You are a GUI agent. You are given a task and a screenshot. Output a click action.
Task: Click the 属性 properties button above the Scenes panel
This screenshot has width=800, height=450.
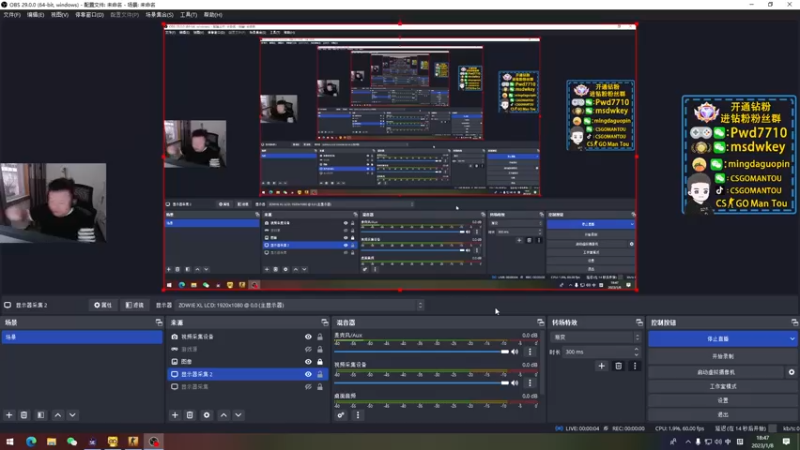103,305
